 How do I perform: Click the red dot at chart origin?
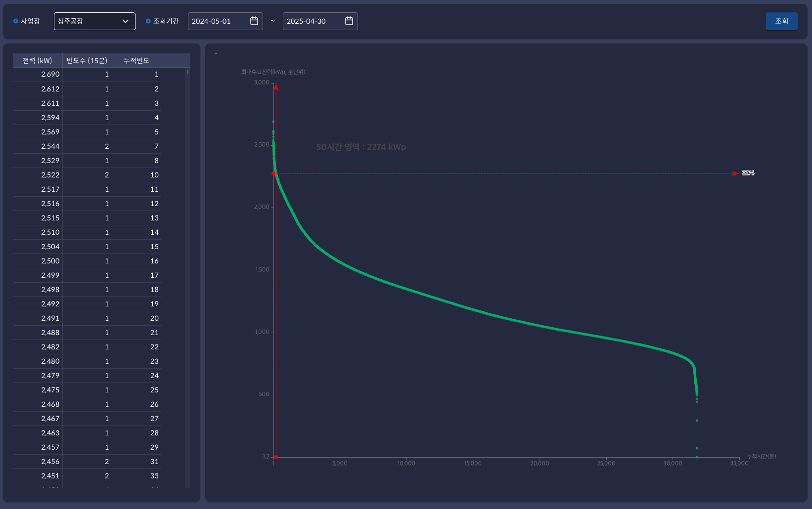click(276, 457)
